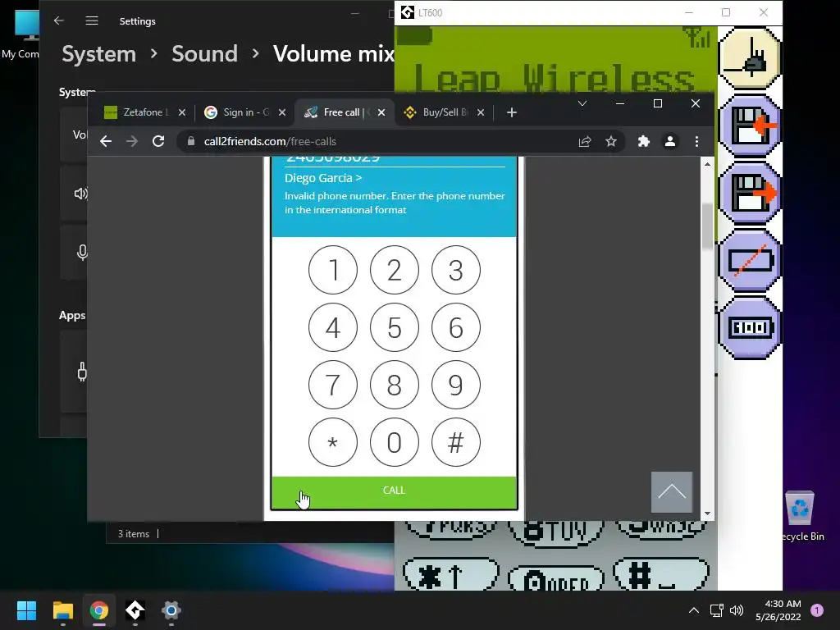
Task: Close the Zetafone tab
Action: click(x=182, y=112)
